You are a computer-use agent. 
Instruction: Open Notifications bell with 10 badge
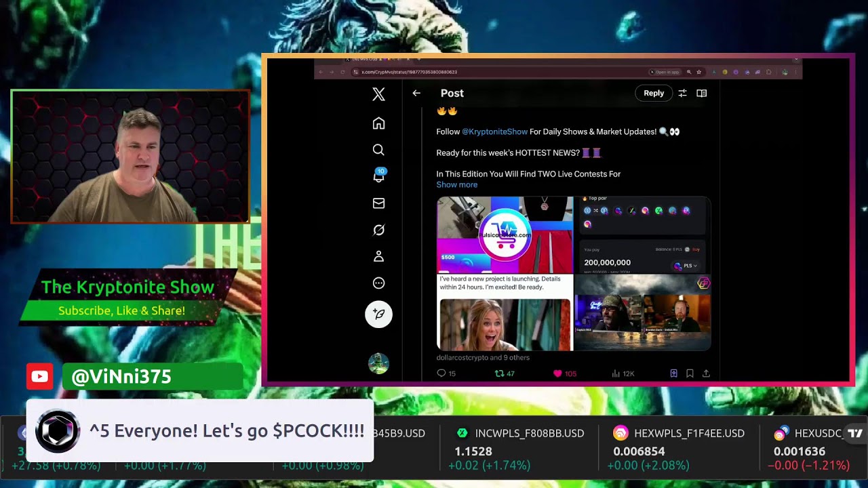378,176
